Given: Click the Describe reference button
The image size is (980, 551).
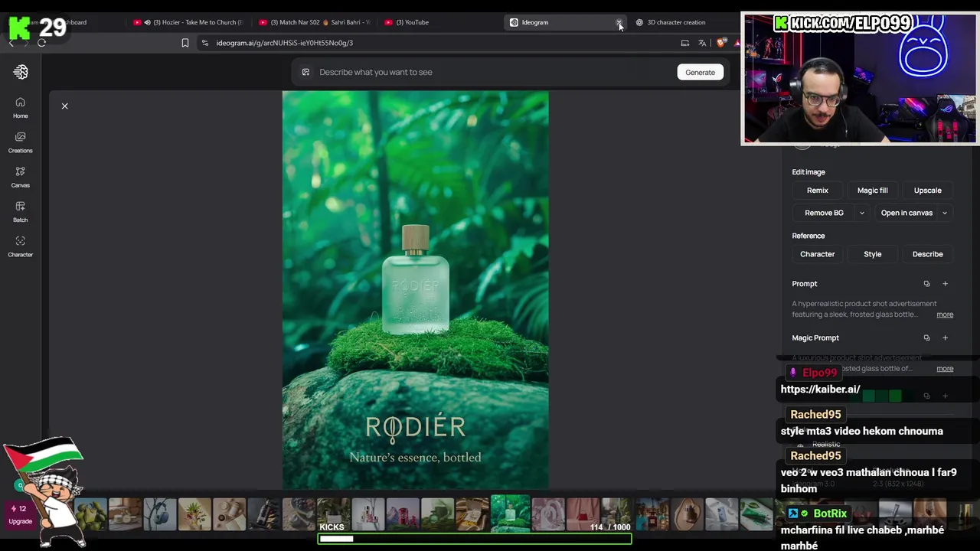Looking at the screenshot, I should tap(928, 254).
